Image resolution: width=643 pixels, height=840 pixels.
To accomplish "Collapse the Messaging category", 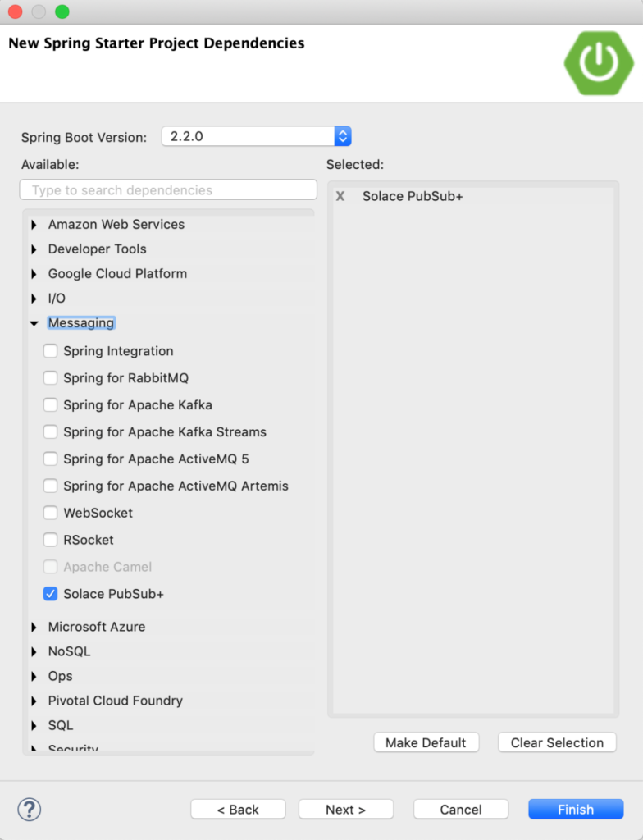I will [x=34, y=323].
